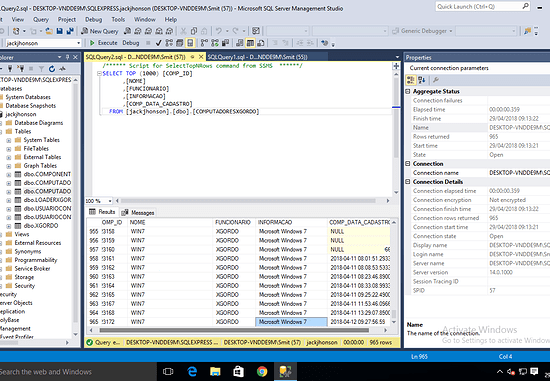Screen dimensions: 550x381
Task: Click the Parse checkmark icon
Action: coord(159,43)
